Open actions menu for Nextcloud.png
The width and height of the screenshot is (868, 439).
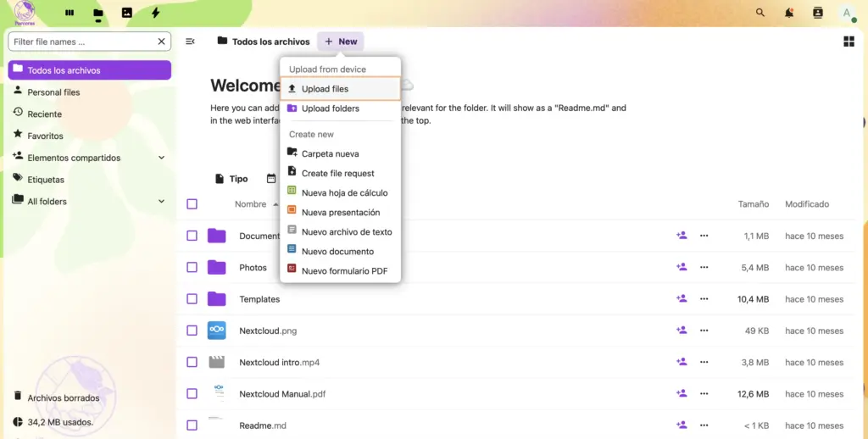click(x=704, y=331)
